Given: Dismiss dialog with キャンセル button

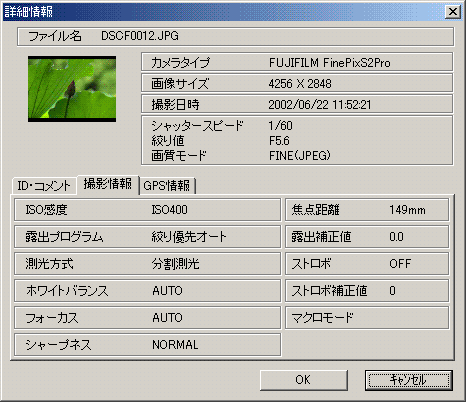Looking at the screenshot, I should 409,380.
